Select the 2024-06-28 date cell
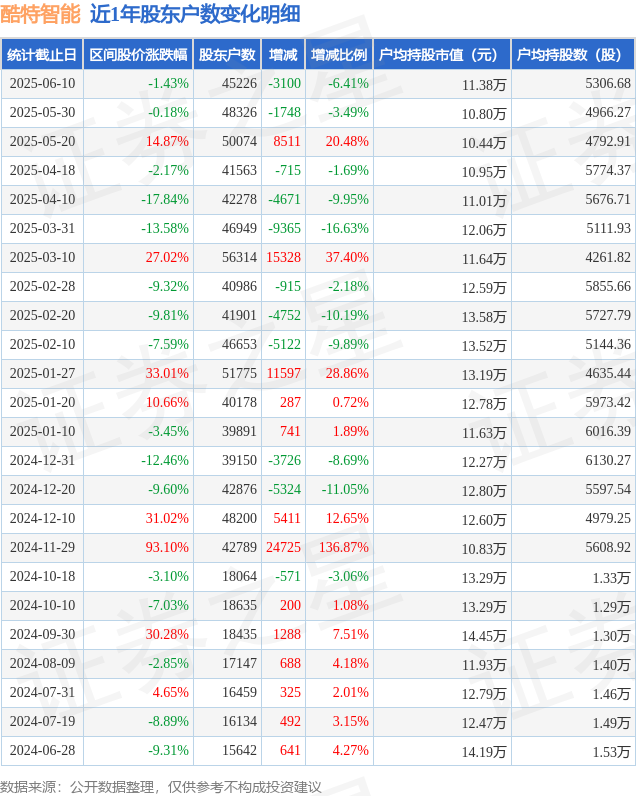The width and height of the screenshot is (636, 796). 42,750
